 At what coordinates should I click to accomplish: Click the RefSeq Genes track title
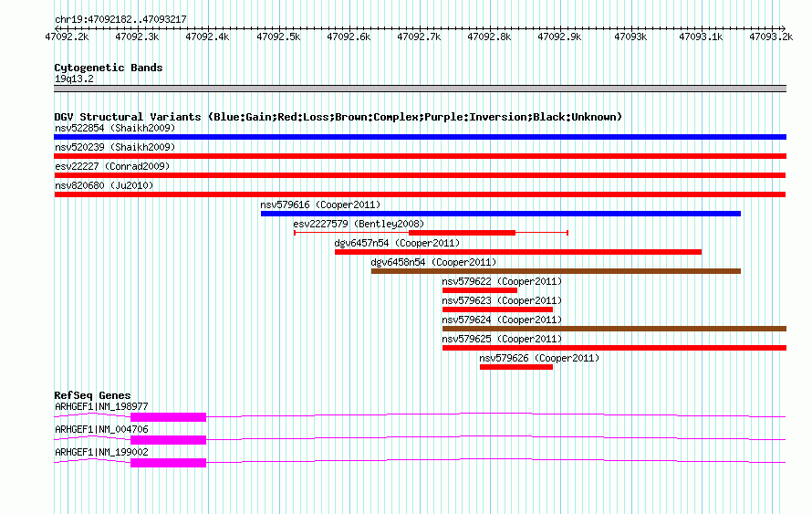(x=92, y=395)
